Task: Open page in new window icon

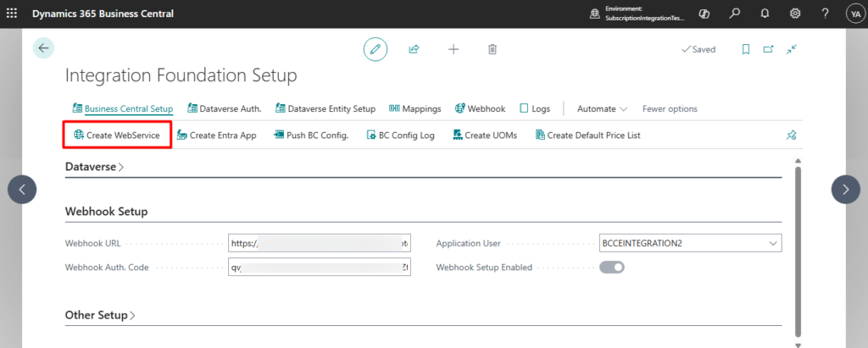Action: click(768, 49)
